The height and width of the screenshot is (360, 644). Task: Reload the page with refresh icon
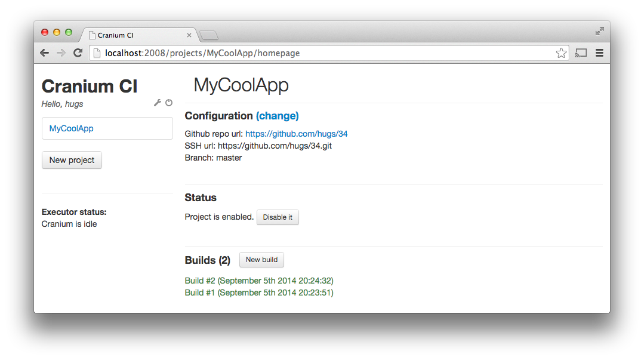pos(78,53)
